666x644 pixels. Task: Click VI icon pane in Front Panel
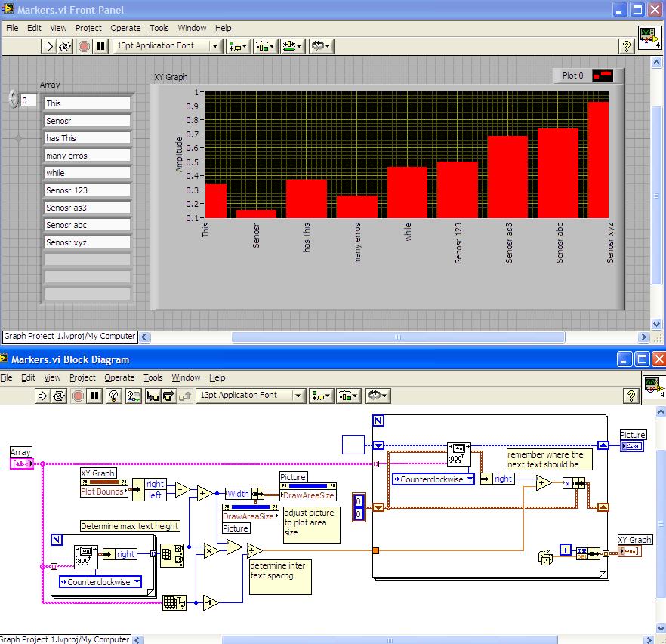pos(650,38)
